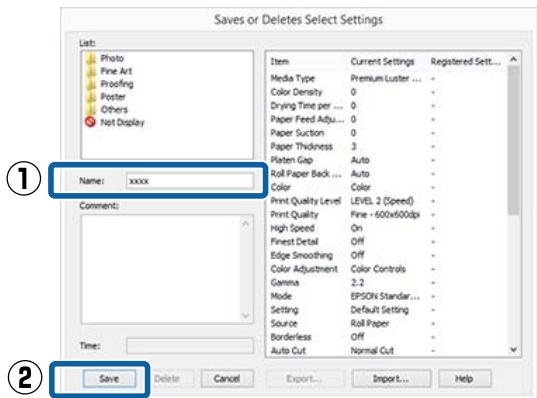This screenshot has width=537, height=398.
Task: Click the Roll Paper source value
Action: point(370,323)
